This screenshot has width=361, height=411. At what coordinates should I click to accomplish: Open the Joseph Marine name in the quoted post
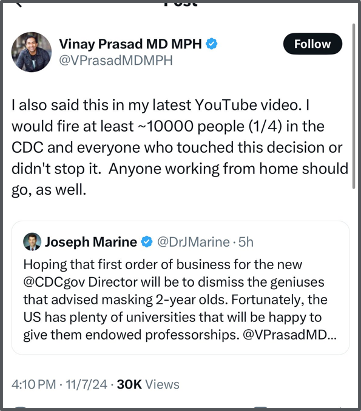click(91, 242)
